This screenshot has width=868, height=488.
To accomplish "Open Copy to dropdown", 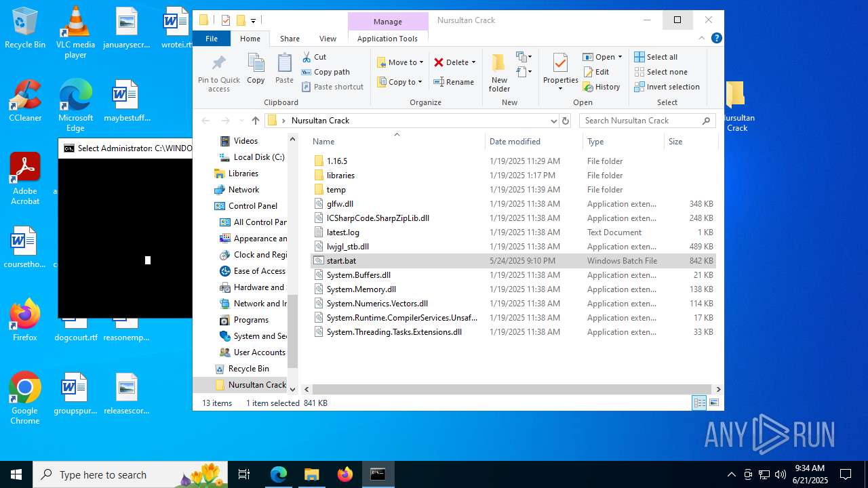I will (400, 82).
